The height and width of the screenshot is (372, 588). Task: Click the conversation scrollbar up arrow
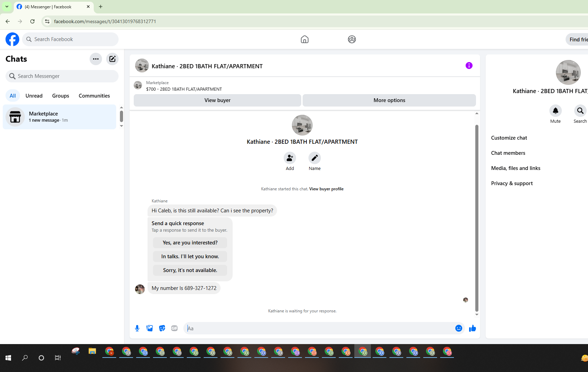[477, 113]
